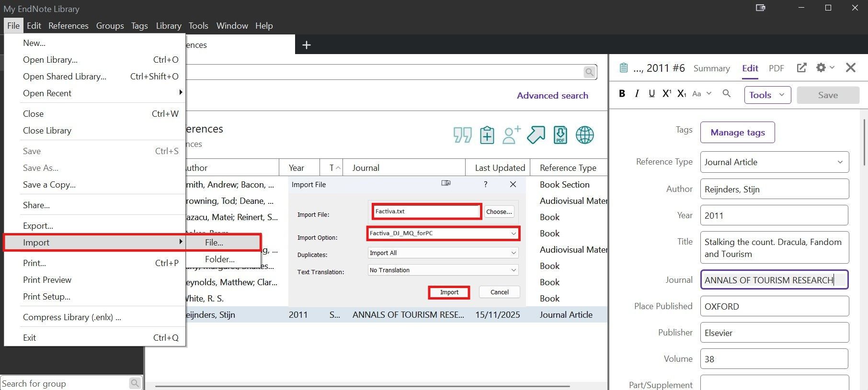Click the Bold formatting icon
This screenshot has width=868, height=390.
pos(622,94)
